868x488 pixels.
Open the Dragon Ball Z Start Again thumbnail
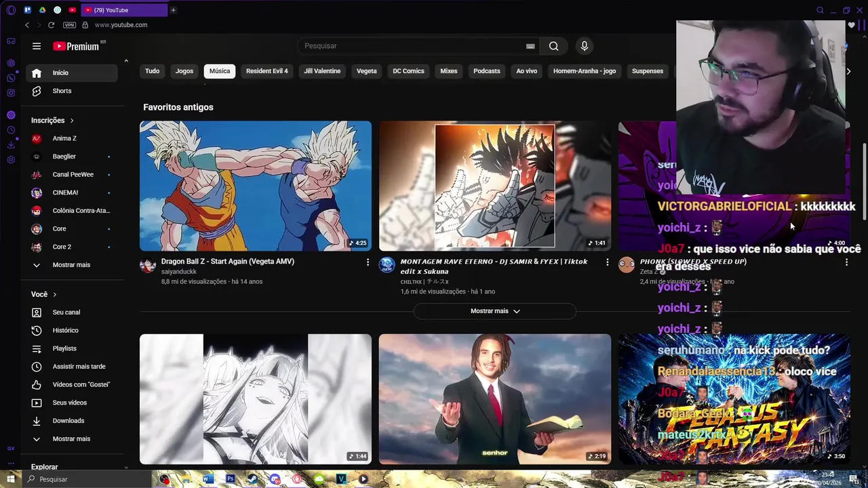(256, 186)
